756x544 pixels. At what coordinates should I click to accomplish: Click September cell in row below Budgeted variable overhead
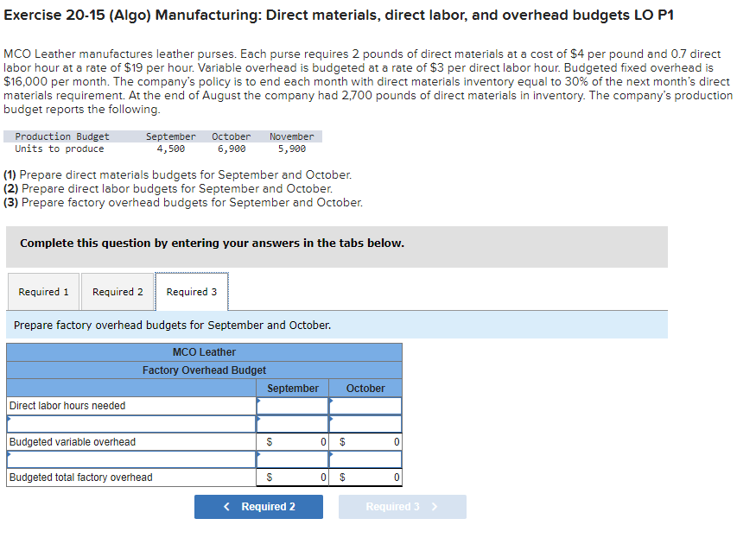(292, 459)
